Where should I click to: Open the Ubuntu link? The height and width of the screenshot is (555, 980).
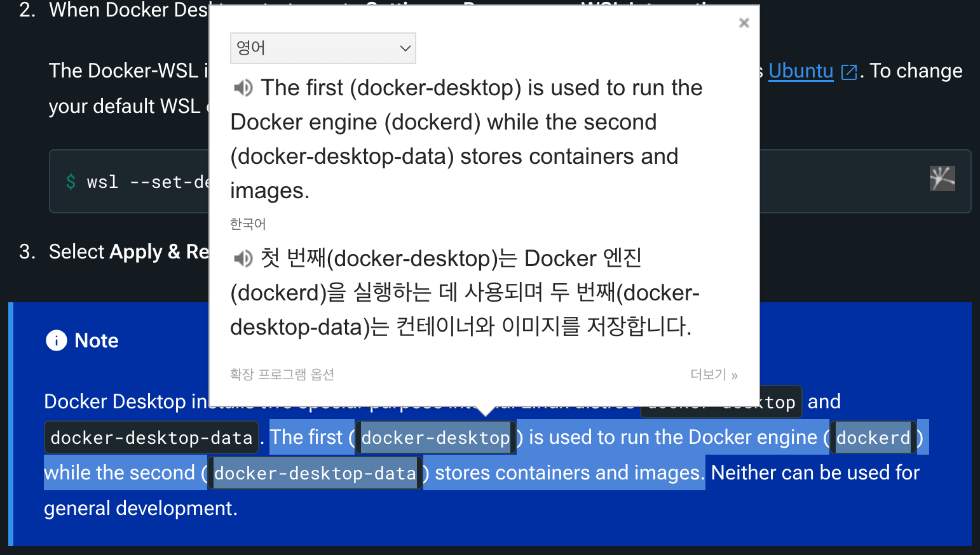pos(801,70)
